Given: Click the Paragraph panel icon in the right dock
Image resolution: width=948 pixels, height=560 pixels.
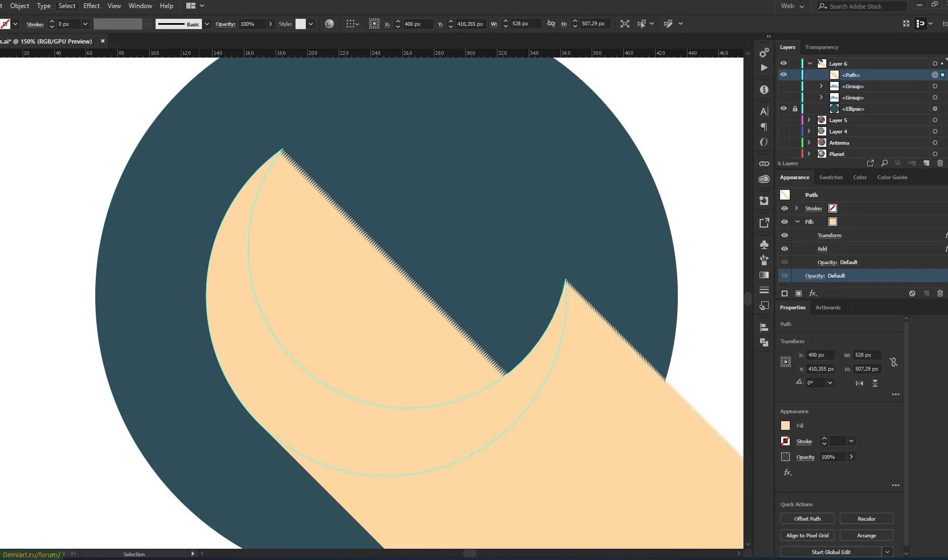Looking at the screenshot, I should (764, 127).
